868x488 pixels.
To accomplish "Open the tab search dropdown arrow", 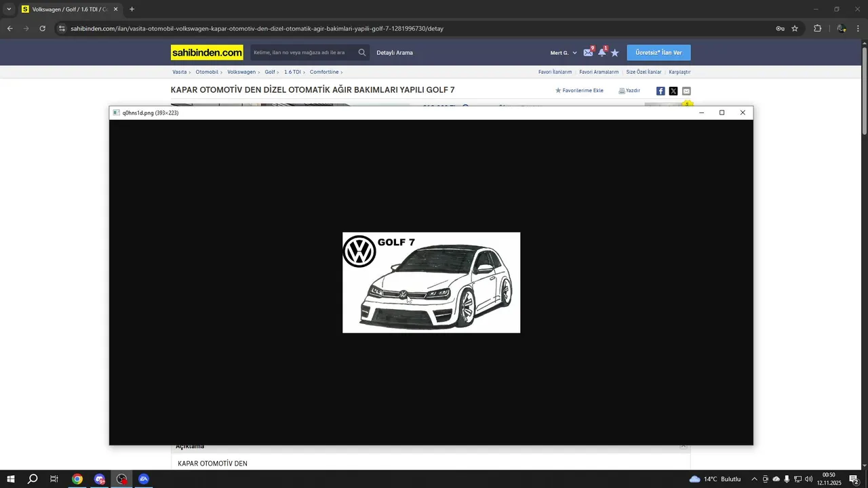I will tap(9, 9).
